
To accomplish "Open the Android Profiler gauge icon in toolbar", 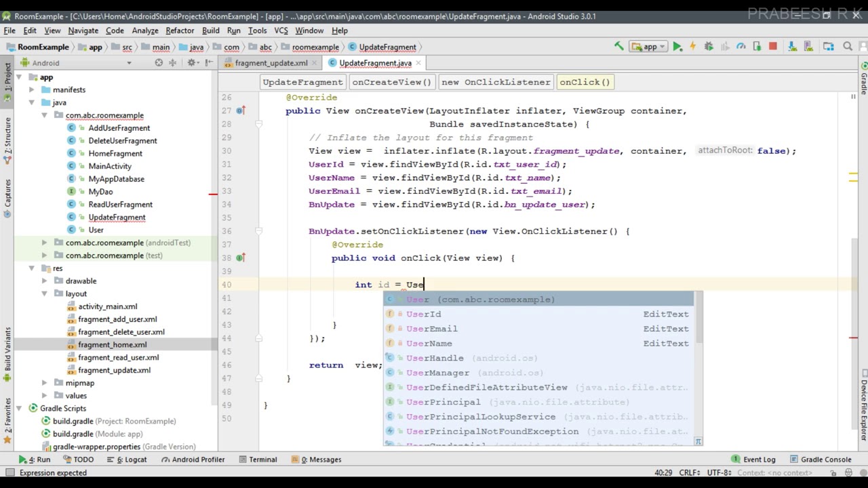I will pos(741,47).
